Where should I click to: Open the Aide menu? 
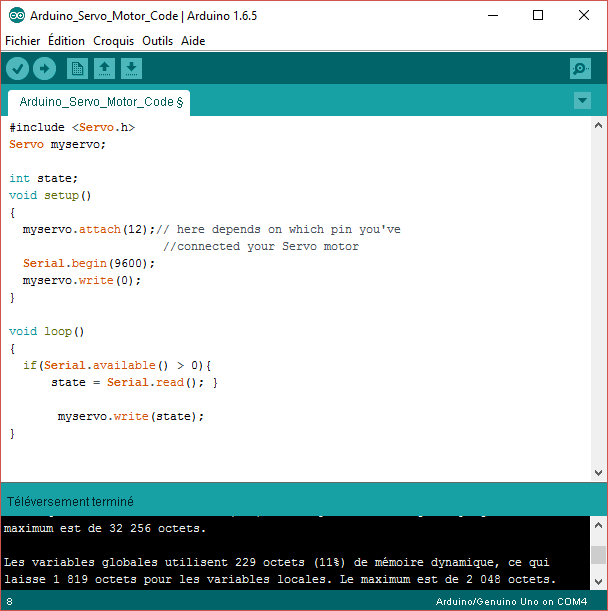193,41
